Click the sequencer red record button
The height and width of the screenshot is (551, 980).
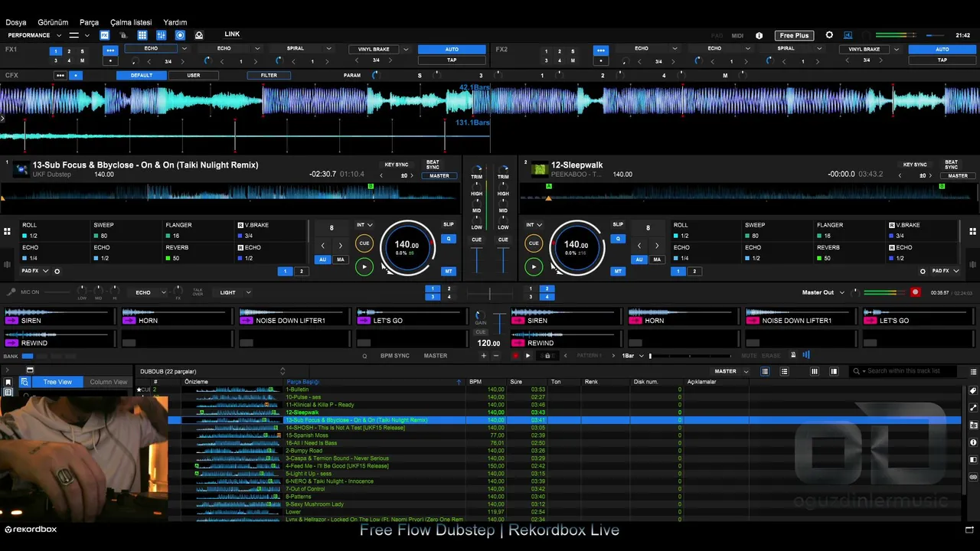point(515,356)
